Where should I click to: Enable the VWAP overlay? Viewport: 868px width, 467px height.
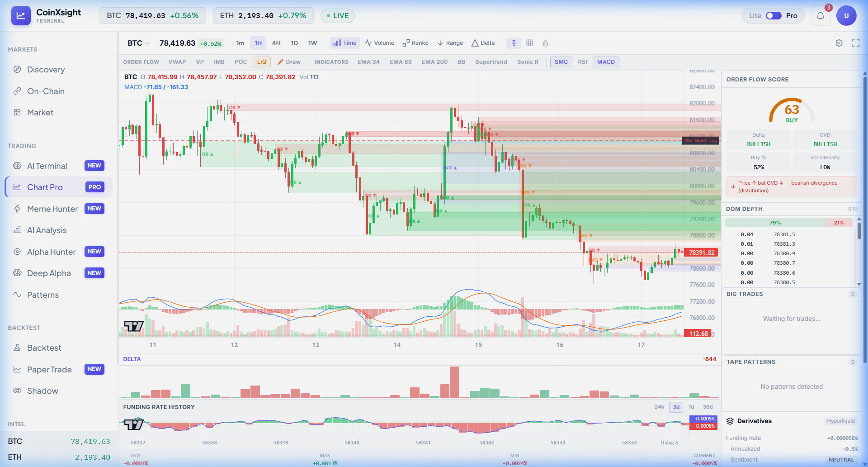pos(177,62)
